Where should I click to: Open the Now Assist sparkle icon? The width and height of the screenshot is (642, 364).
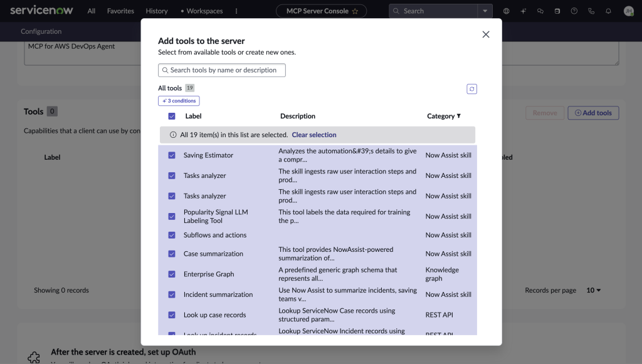524,11
